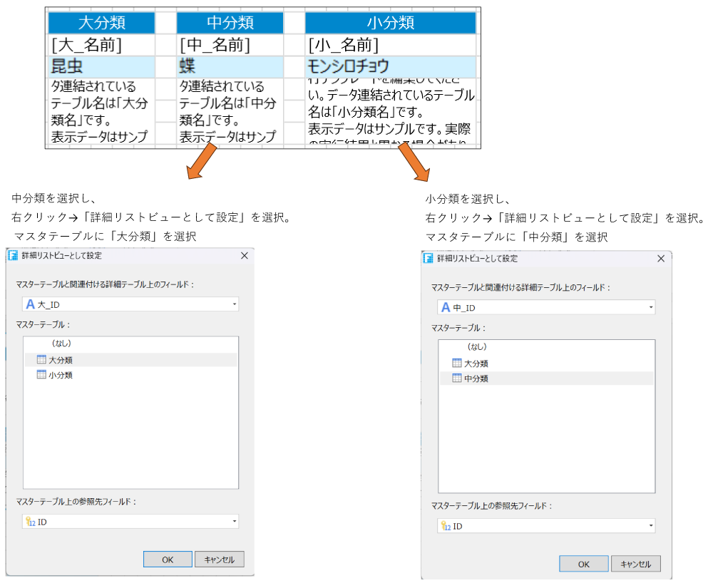This screenshot has width=713, height=588.
Task: Select the [小_名前] cell
Action: 391,45
